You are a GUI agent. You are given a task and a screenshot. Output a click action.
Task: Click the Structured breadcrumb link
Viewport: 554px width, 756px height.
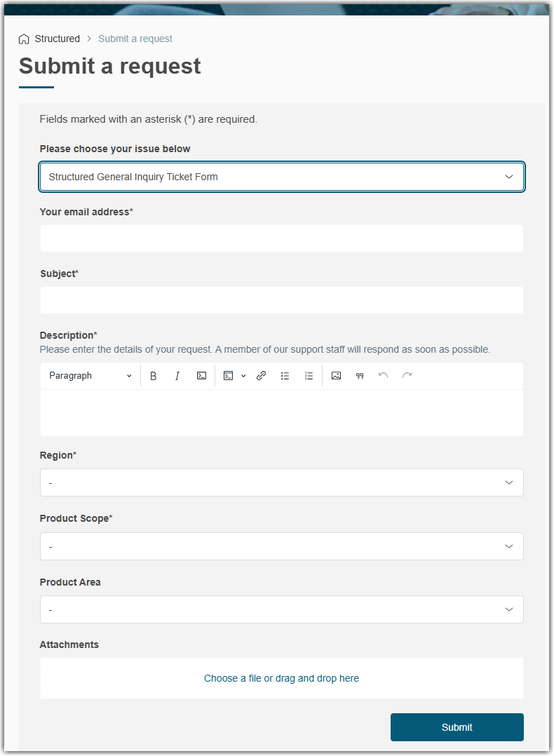(58, 39)
